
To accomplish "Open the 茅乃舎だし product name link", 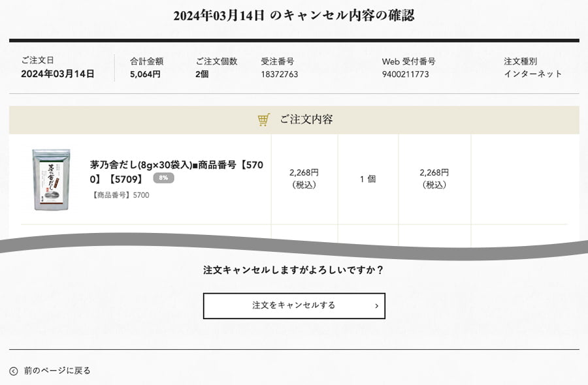I will pos(176,171).
